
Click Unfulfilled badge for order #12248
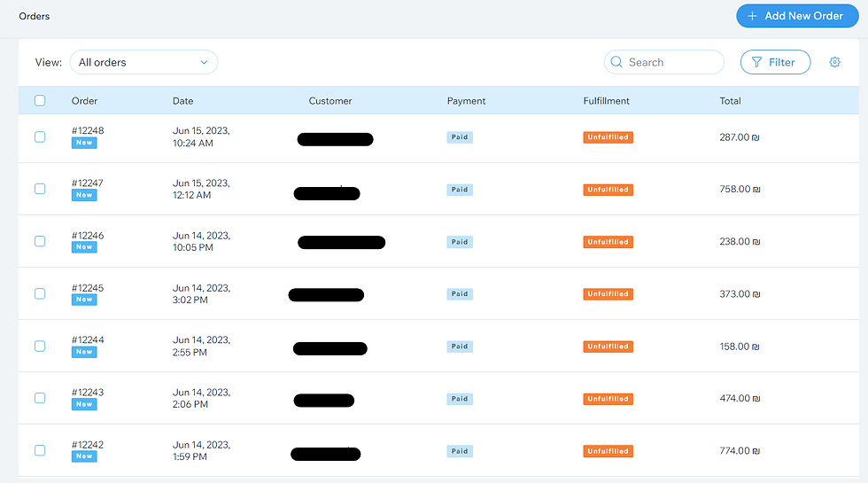[608, 137]
